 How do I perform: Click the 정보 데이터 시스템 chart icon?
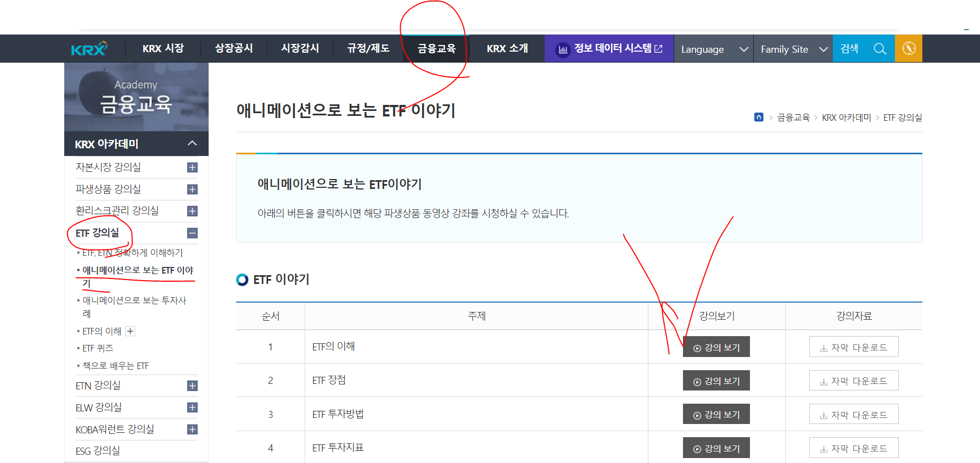563,49
